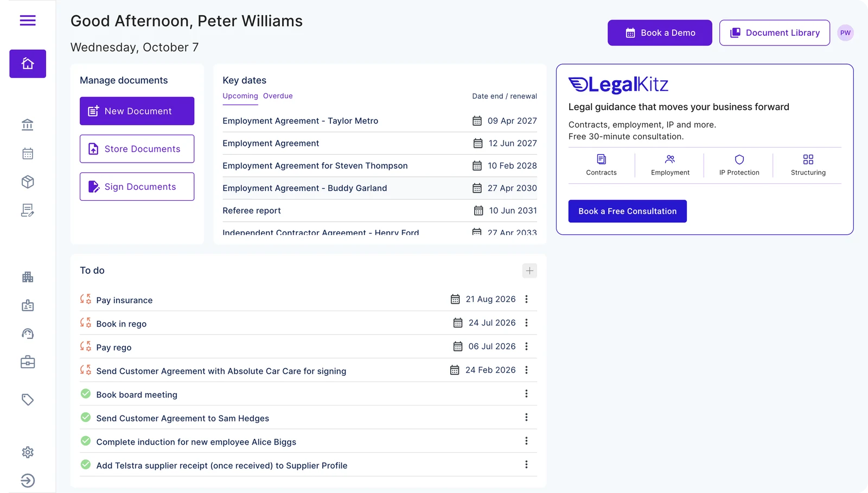The image size is (868, 493).
Task: Open the office building sidebar icon
Action: pos(28,277)
